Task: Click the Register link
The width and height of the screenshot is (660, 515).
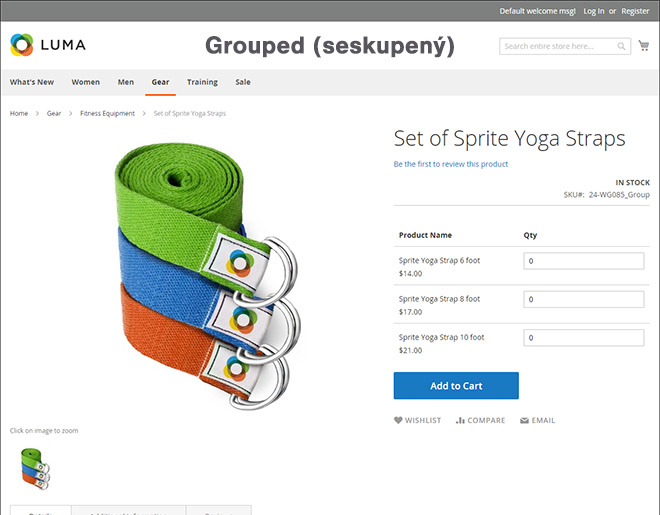Action: tap(635, 11)
